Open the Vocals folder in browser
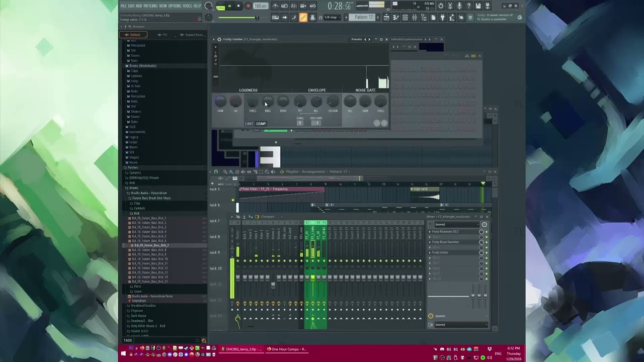Image resolution: width=644 pixels, height=362 pixels. 133,162
